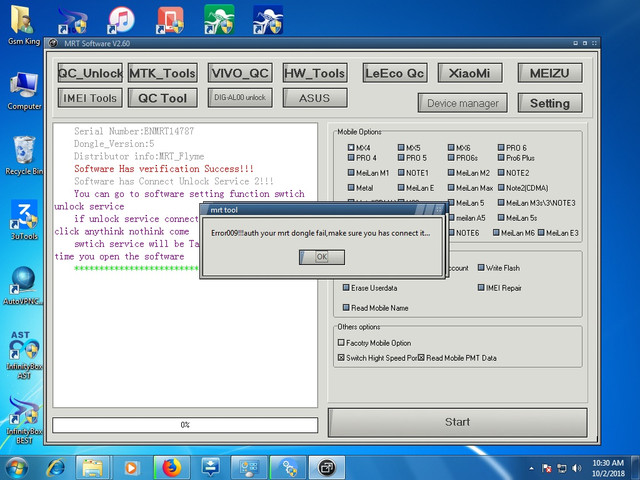
Task: Click the network tray icon with red X
Action: (x=547, y=468)
